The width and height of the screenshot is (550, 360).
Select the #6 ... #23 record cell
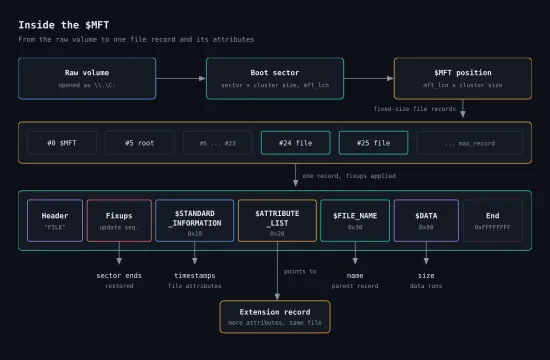[217, 143]
